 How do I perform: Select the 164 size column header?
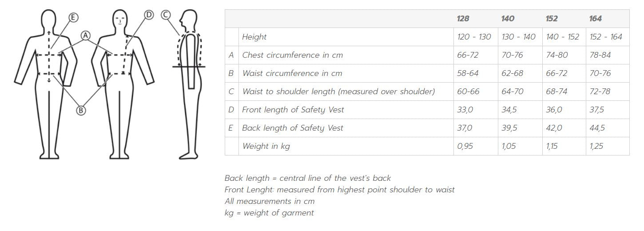[595, 19]
